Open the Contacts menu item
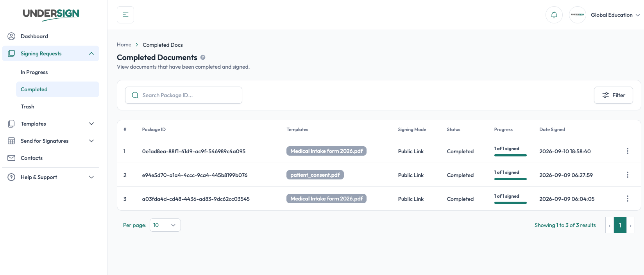 click(x=51, y=158)
